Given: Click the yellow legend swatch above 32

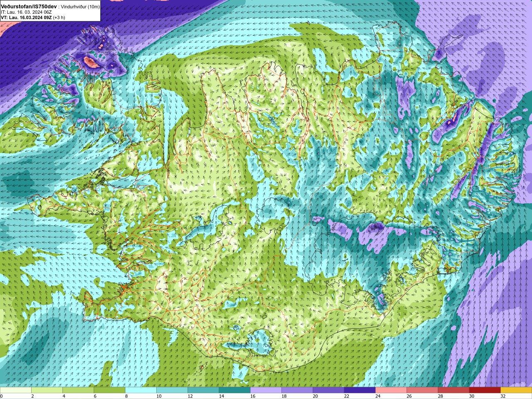Looking at the screenshot, I should tap(516, 390).
